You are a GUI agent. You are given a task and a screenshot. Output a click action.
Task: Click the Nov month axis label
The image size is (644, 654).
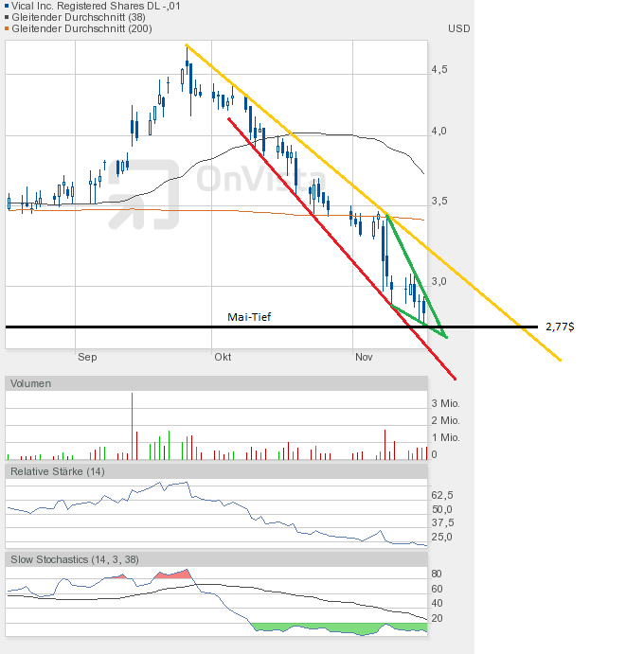(364, 357)
